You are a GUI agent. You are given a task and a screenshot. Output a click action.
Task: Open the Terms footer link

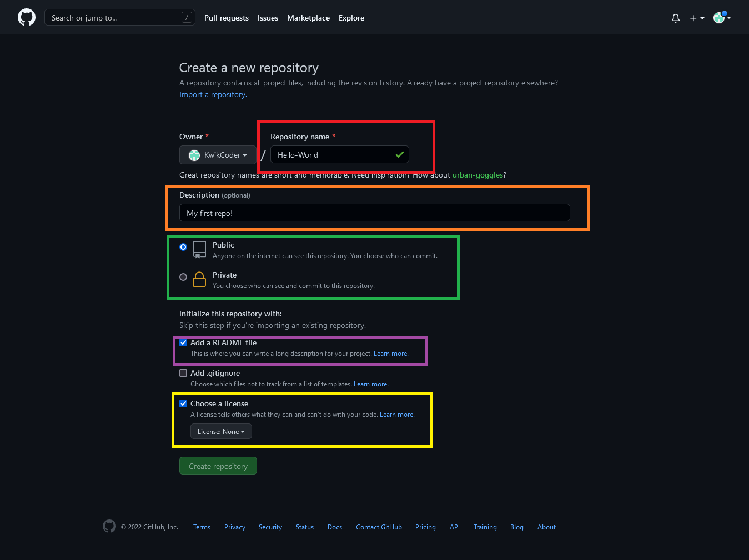[202, 527]
